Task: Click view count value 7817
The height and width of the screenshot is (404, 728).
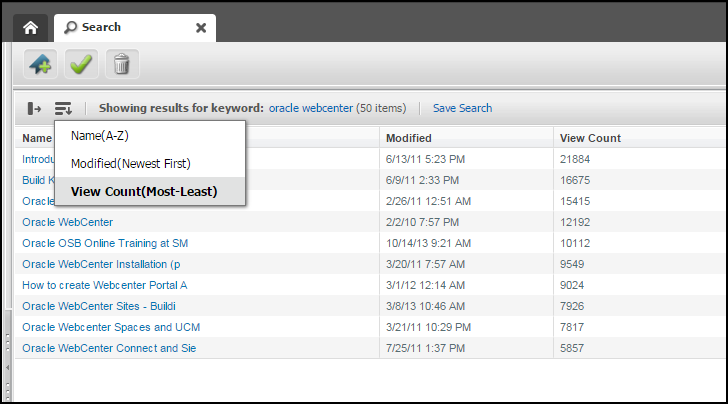Action: pos(572,327)
